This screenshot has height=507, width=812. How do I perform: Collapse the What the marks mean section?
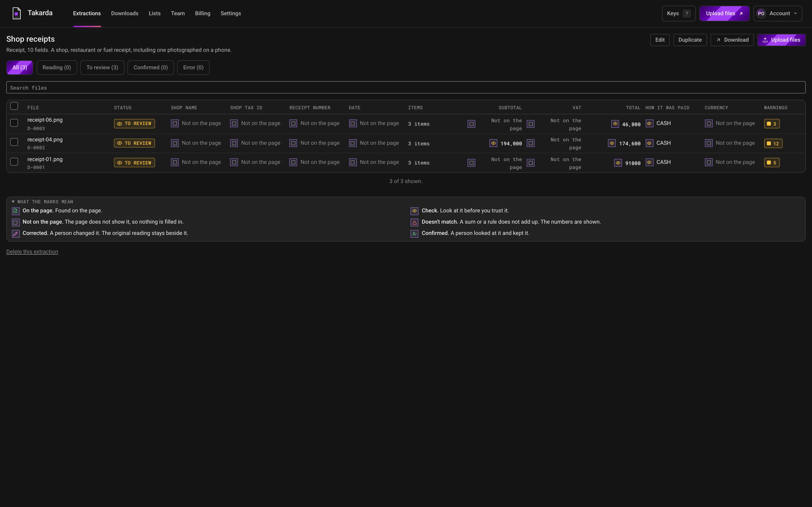(42, 201)
